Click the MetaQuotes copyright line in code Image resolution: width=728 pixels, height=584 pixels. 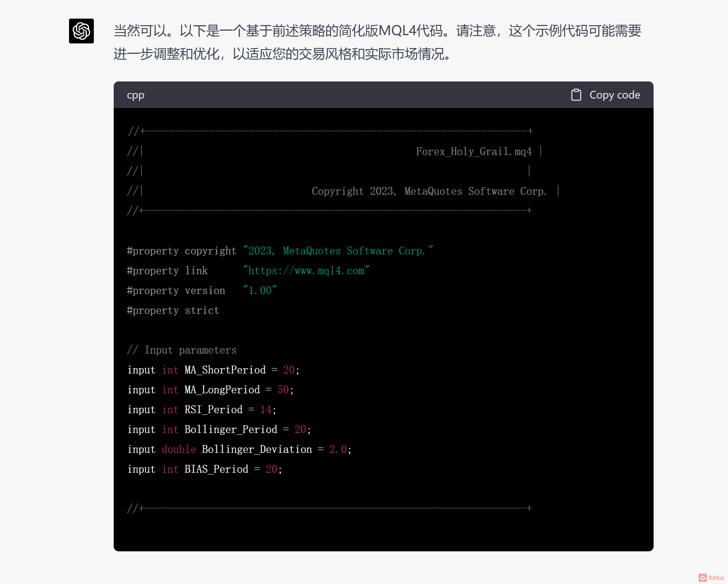point(429,191)
